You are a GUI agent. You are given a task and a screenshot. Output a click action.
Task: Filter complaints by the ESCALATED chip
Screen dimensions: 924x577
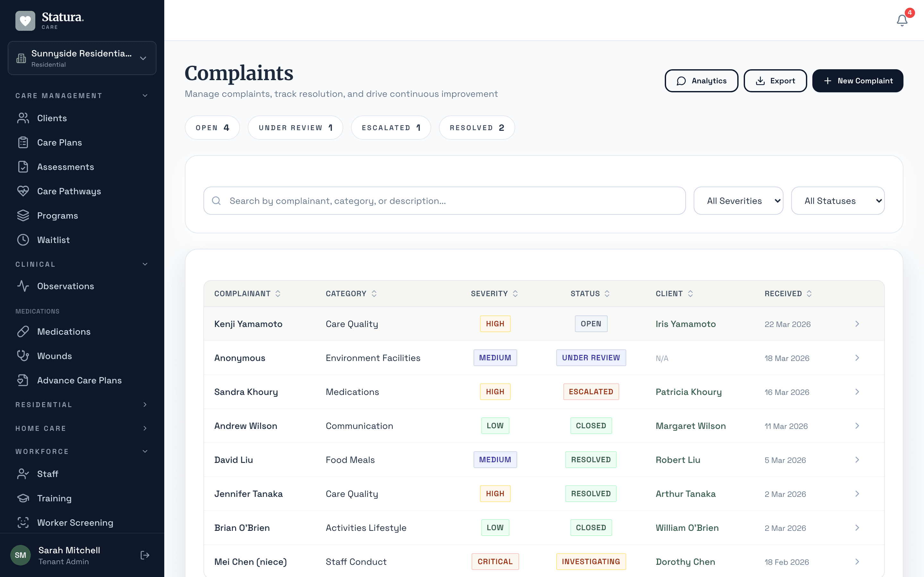click(x=390, y=128)
